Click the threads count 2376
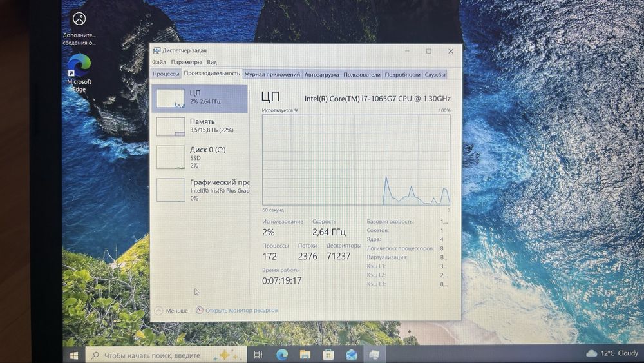 [308, 256]
